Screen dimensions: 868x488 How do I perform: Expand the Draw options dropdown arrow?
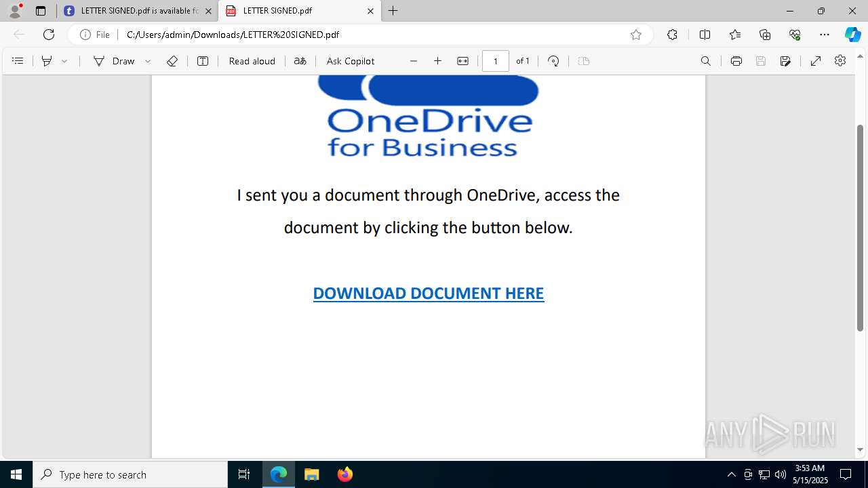[148, 61]
